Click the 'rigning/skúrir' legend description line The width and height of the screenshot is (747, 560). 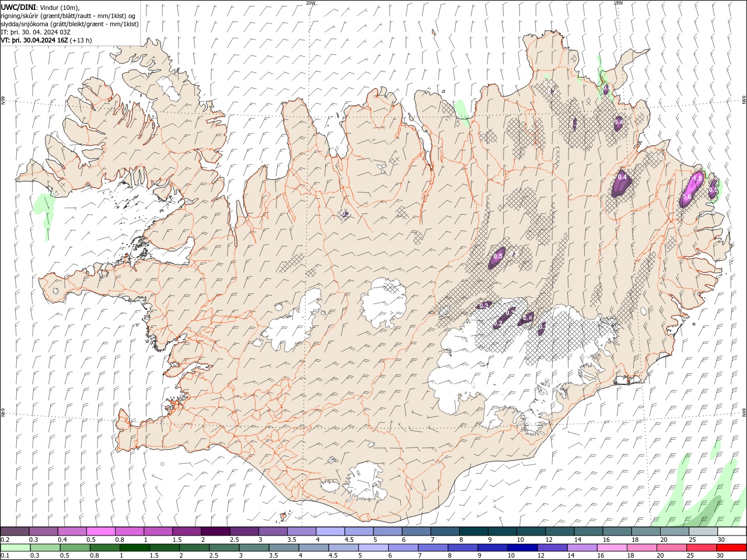[69, 15]
